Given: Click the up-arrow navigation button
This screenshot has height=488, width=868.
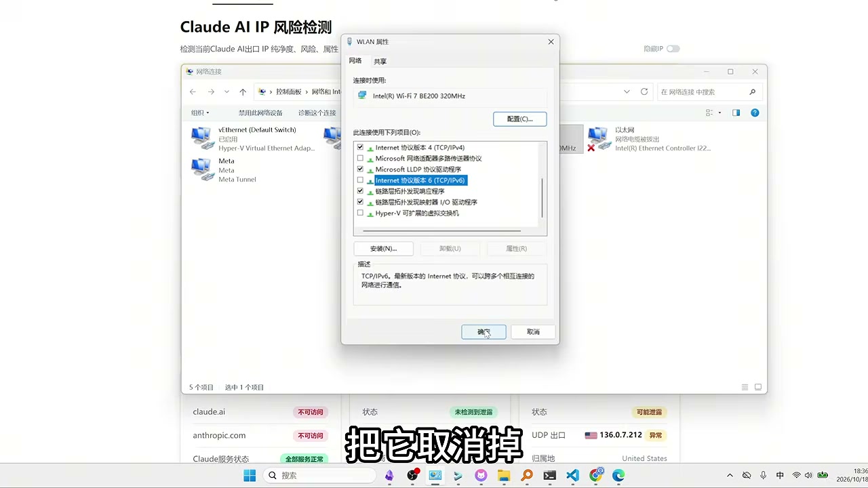Looking at the screenshot, I should pyautogui.click(x=243, y=92).
